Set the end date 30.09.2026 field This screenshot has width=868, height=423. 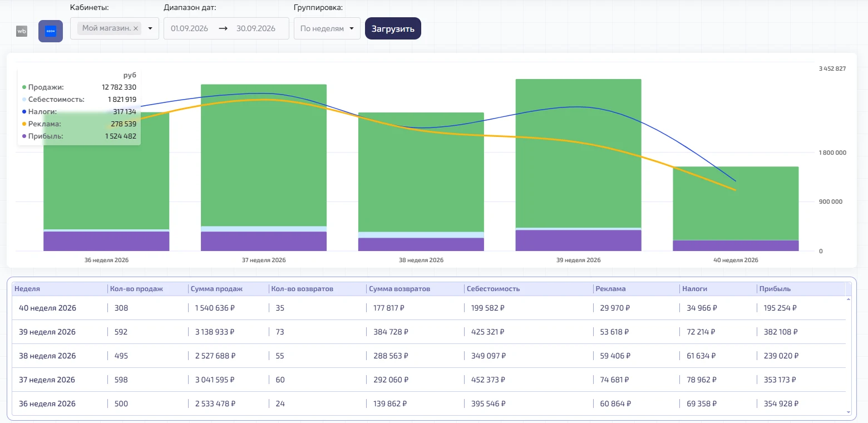pyautogui.click(x=256, y=28)
